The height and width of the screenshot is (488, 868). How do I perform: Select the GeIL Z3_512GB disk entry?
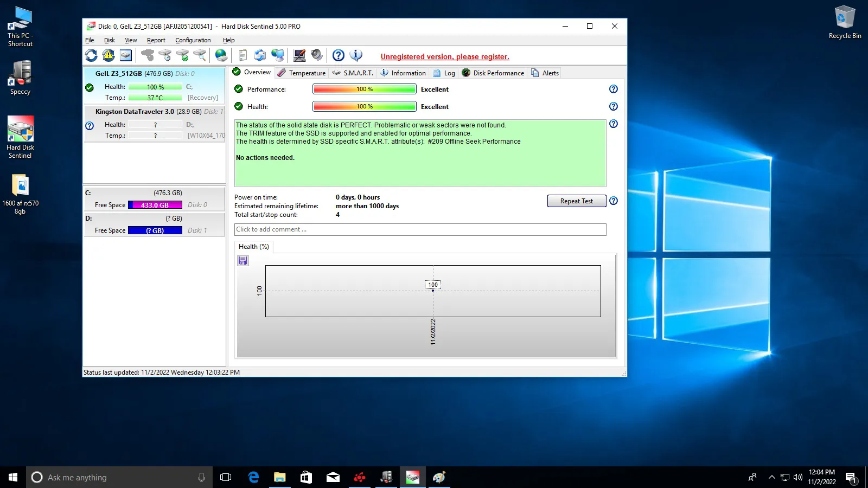(154, 85)
